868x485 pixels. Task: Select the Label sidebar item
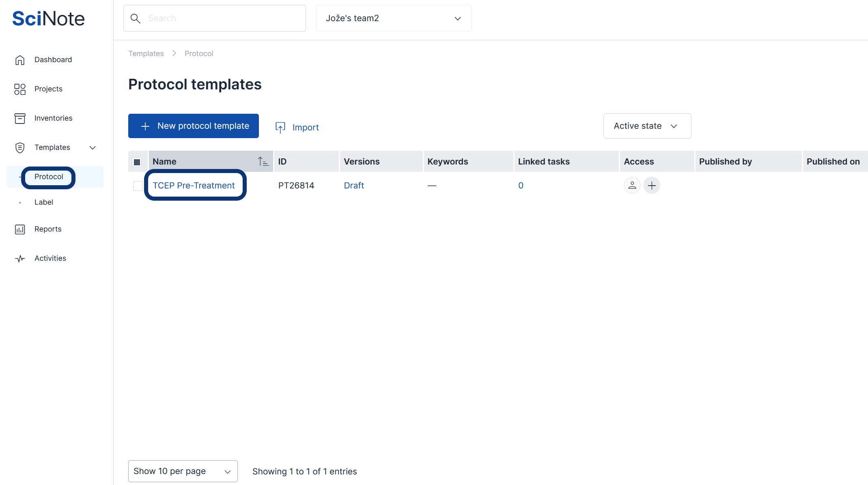(x=44, y=202)
